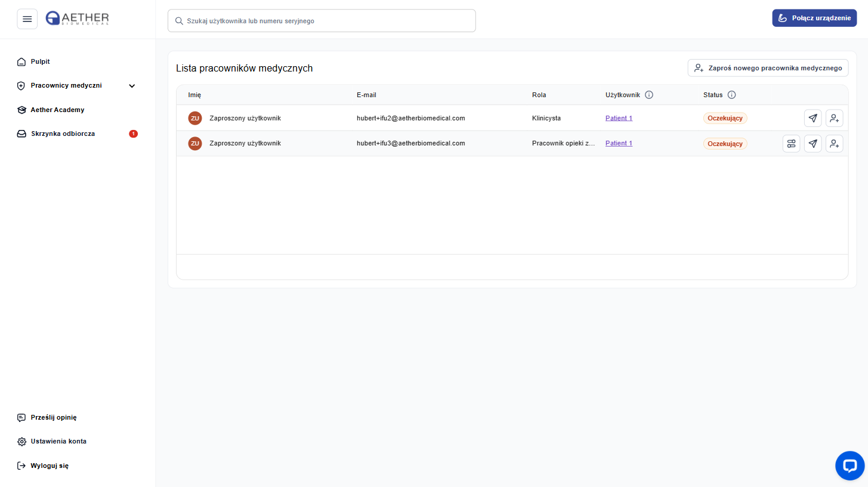This screenshot has width=868, height=487.
Task: Click Oczekujący status badge in hubert+ifu2 row
Action: (725, 118)
